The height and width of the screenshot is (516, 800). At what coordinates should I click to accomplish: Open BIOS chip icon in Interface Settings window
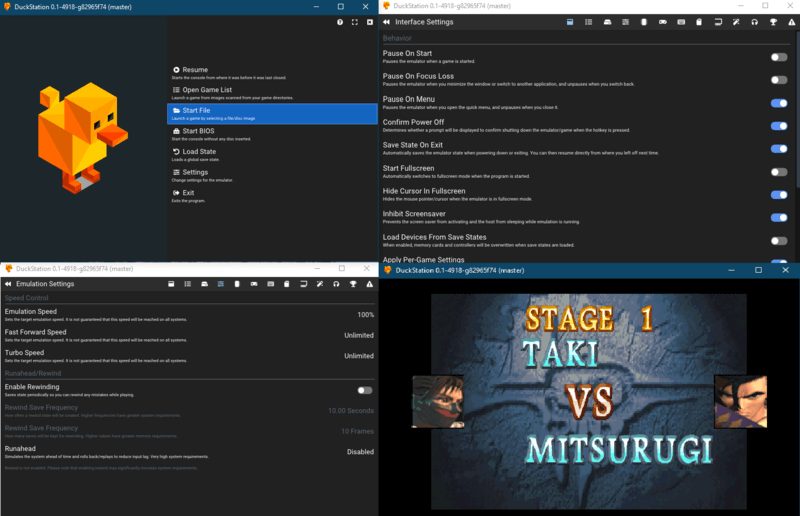point(644,22)
